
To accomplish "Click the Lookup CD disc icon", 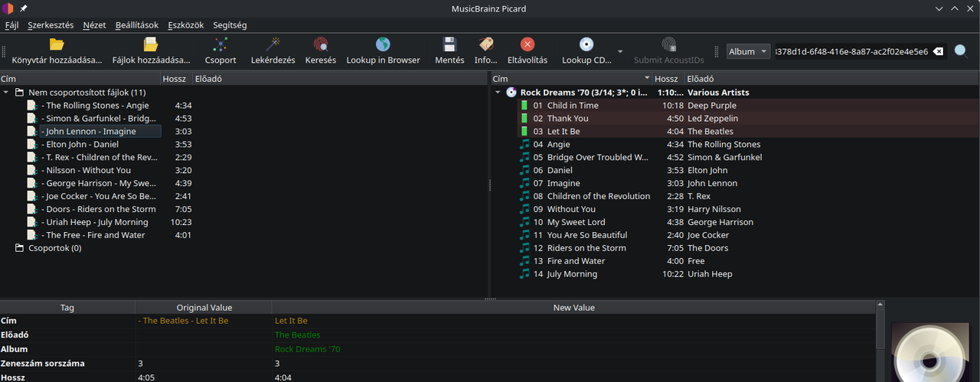I will [x=586, y=44].
